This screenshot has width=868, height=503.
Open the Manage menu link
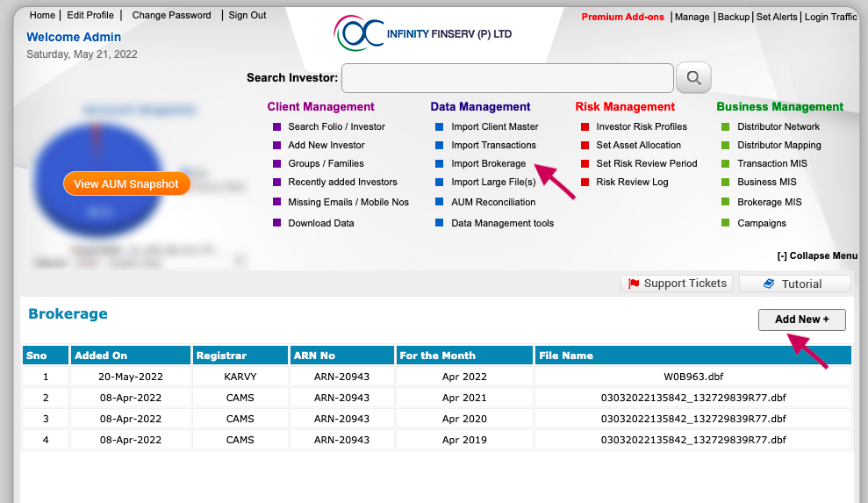pos(692,17)
